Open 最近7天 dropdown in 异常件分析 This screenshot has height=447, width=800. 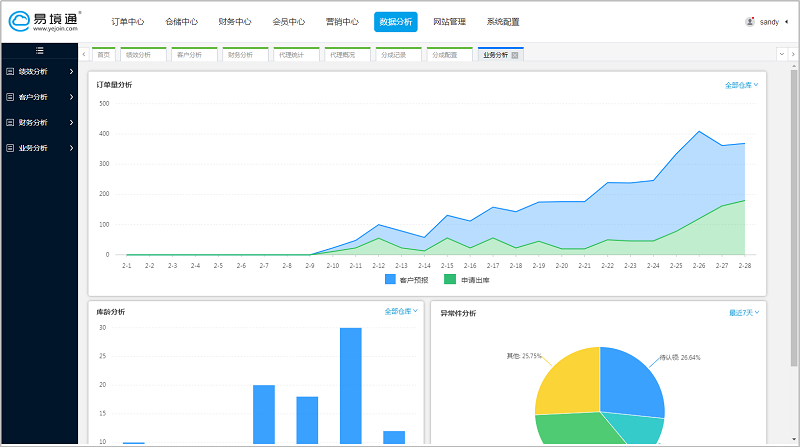(744, 313)
